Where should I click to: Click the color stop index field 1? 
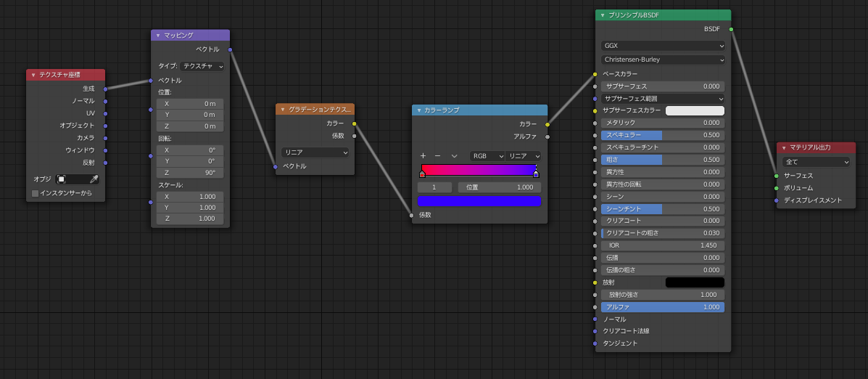(434, 188)
